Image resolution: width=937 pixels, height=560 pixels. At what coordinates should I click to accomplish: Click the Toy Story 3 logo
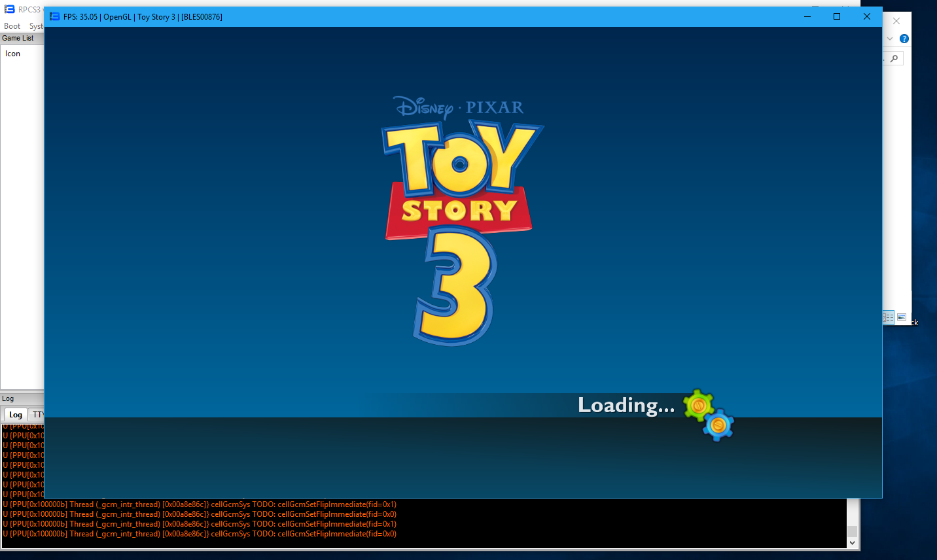pos(462,222)
